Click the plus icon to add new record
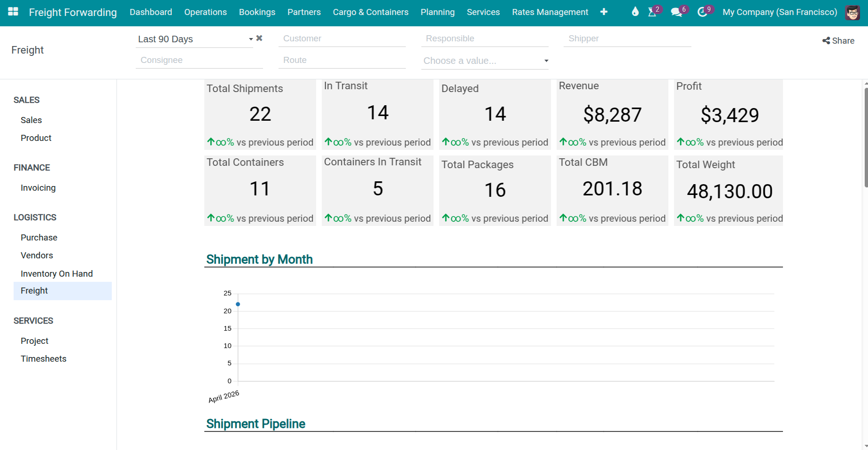Viewport: 868px width, 450px height. [604, 11]
